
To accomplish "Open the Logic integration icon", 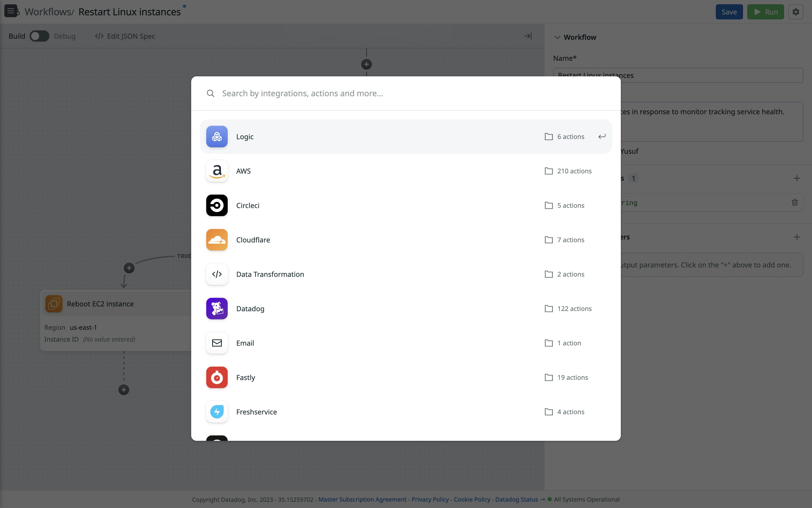I will click(x=217, y=137).
